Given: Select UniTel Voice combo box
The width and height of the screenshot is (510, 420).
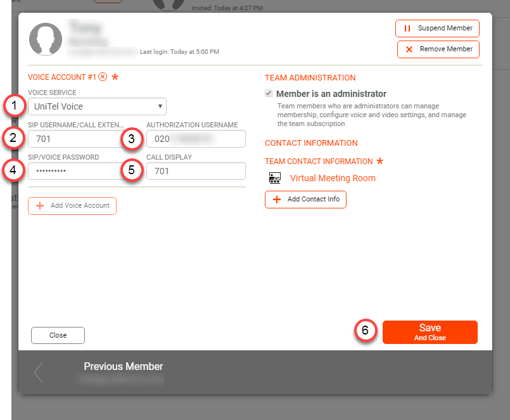Looking at the screenshot, I should pos(96,106).
